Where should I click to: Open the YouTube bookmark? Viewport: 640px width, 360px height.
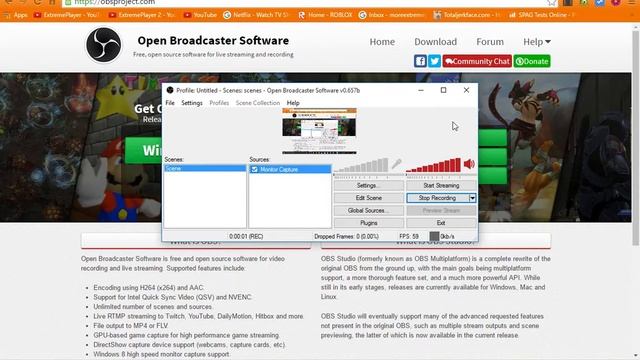pyautogui.click(x=200, y=15)
